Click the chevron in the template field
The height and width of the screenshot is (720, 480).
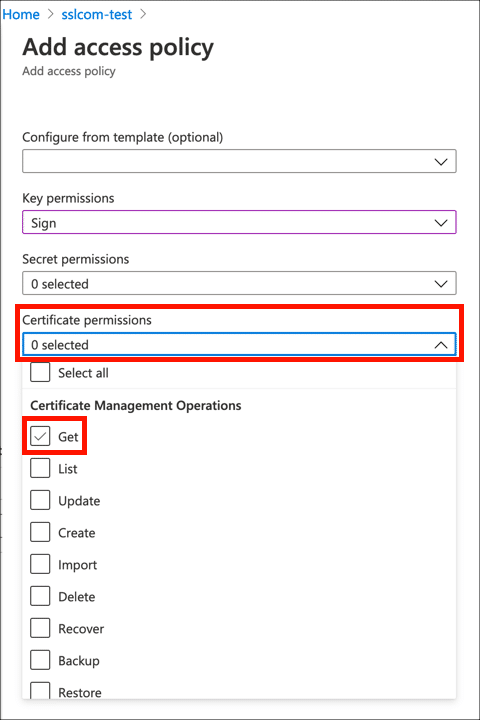click(x=441, y=162)
